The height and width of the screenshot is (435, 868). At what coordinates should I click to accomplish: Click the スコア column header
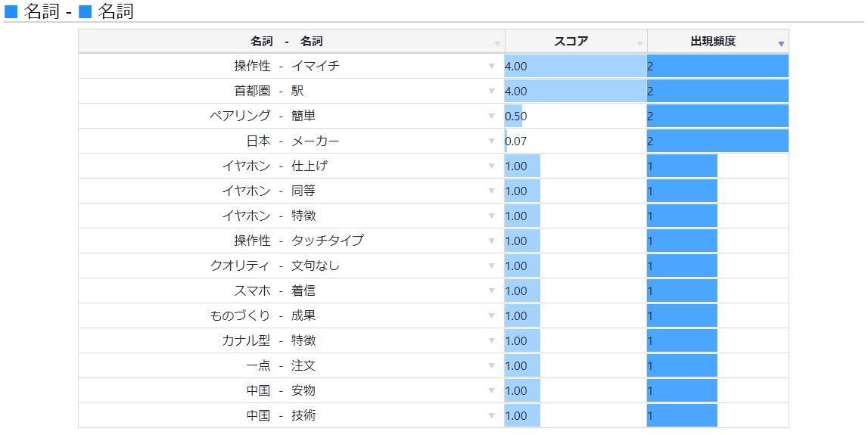tap(571, 42)
